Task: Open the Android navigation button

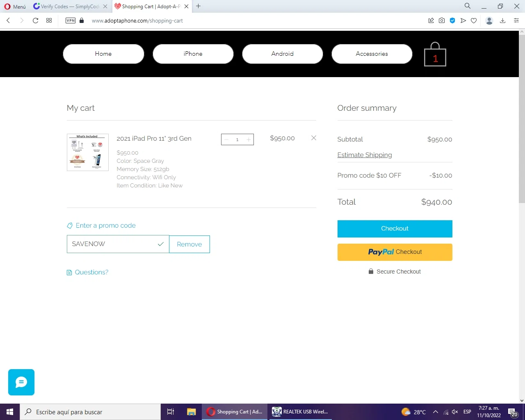Action: tap(283, 54)
